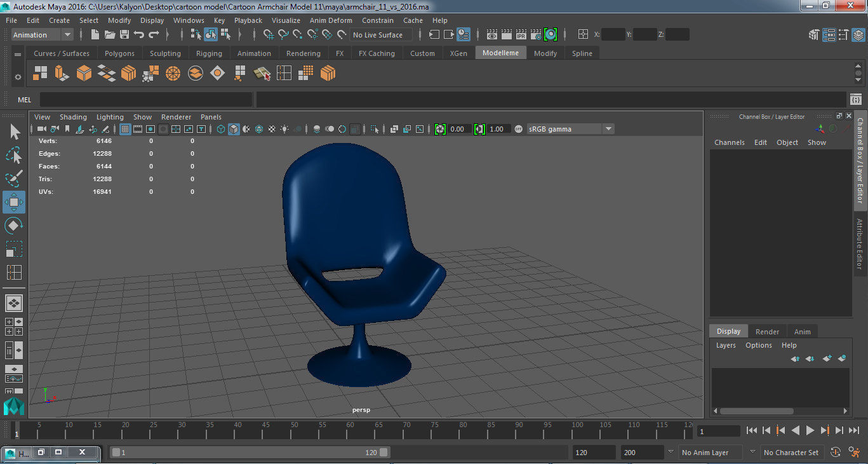The image size is (868, 464).
Task: Toggle select by component type mode
Action: tap(225, 35)
